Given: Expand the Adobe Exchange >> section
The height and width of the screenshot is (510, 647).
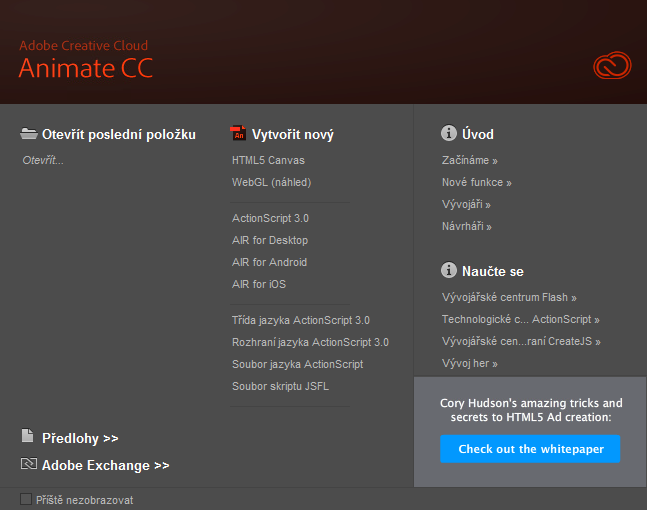Looking at the screenshot, I should click(x=105, y=465).
